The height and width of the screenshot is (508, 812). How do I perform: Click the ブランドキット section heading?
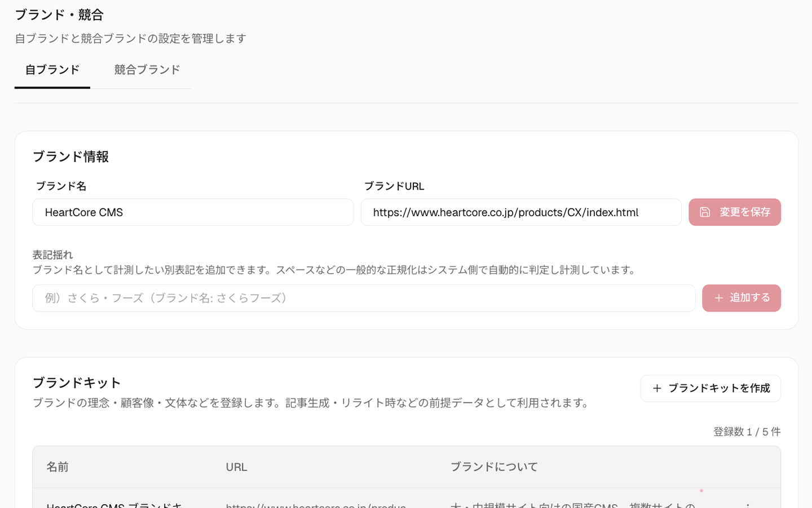(77, 383)
